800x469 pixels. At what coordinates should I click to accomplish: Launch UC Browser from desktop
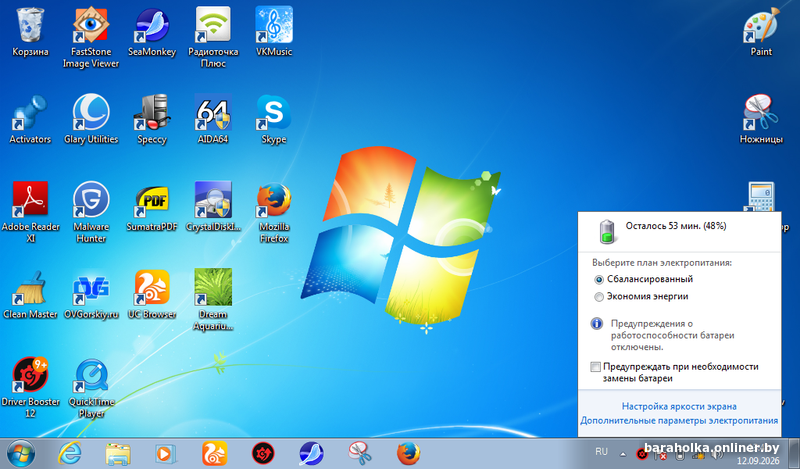click(152, 294)
